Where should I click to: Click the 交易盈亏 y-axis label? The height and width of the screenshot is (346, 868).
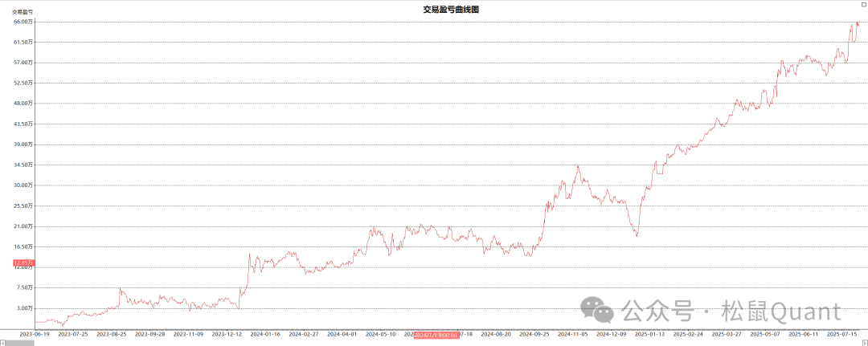pos(22,12)
